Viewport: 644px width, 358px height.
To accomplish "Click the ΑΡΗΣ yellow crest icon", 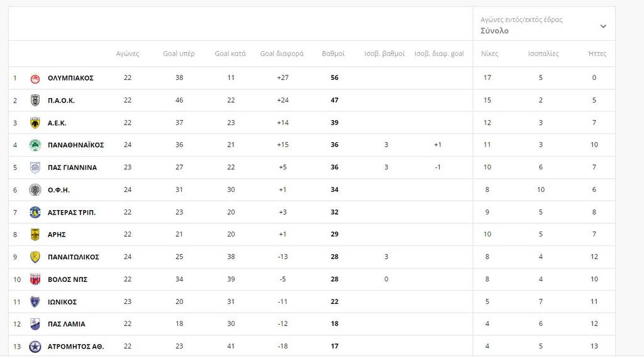I will [35, 234].
